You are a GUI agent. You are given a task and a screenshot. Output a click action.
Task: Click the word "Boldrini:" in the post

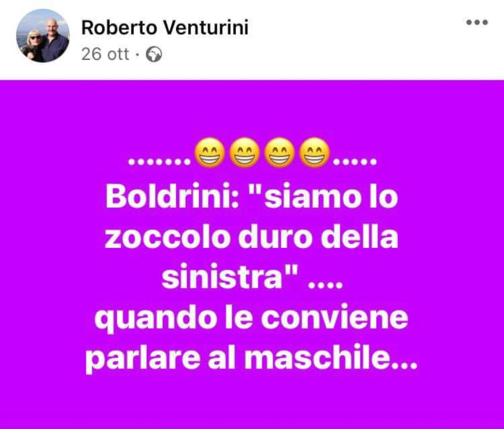172,195
